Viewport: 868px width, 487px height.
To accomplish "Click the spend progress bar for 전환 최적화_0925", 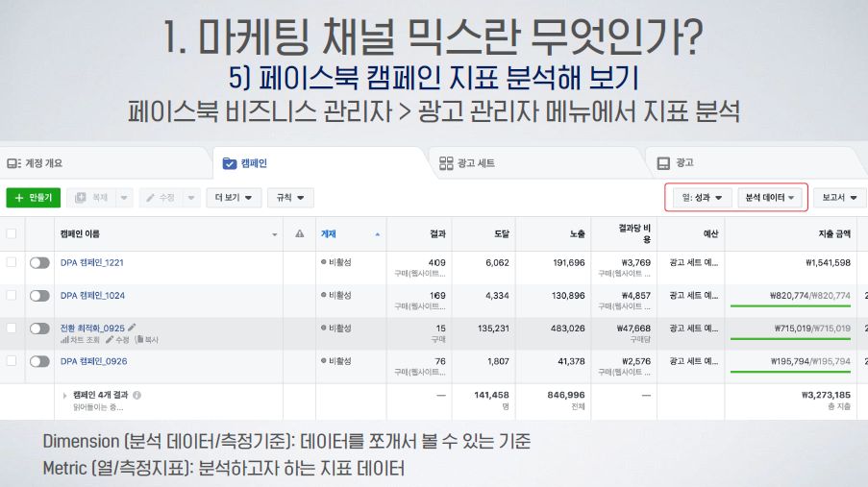I will click(790, 339).
